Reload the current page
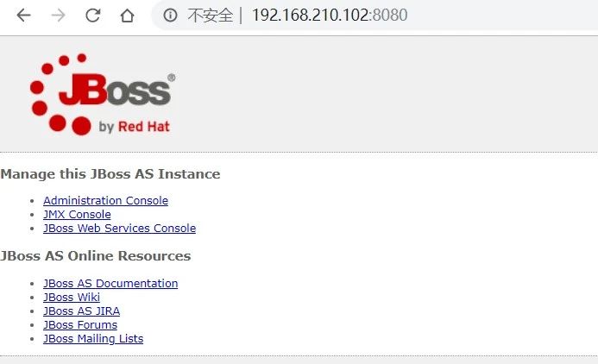 click(x=92, y=16)
